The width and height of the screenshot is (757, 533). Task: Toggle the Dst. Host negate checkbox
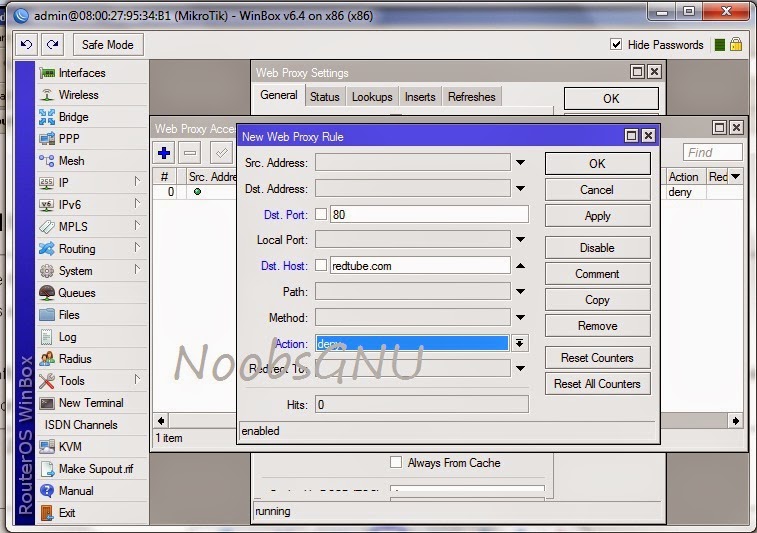(x=321, y=266)
